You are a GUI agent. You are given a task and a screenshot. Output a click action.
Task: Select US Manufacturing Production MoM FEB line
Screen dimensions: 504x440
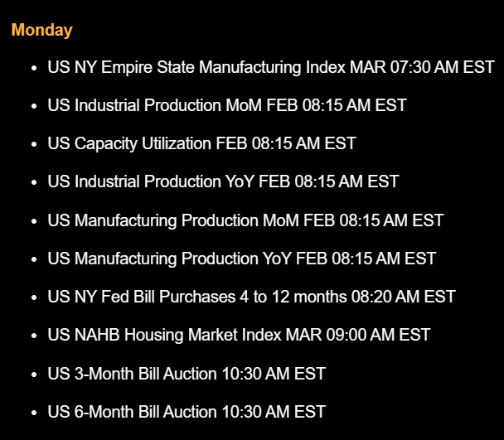point(245,220)
